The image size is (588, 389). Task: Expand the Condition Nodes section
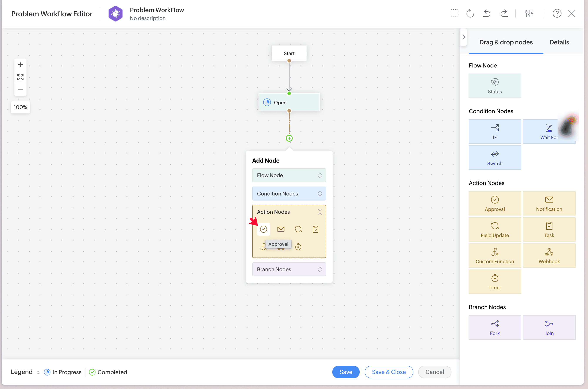[x=289, y=194]
